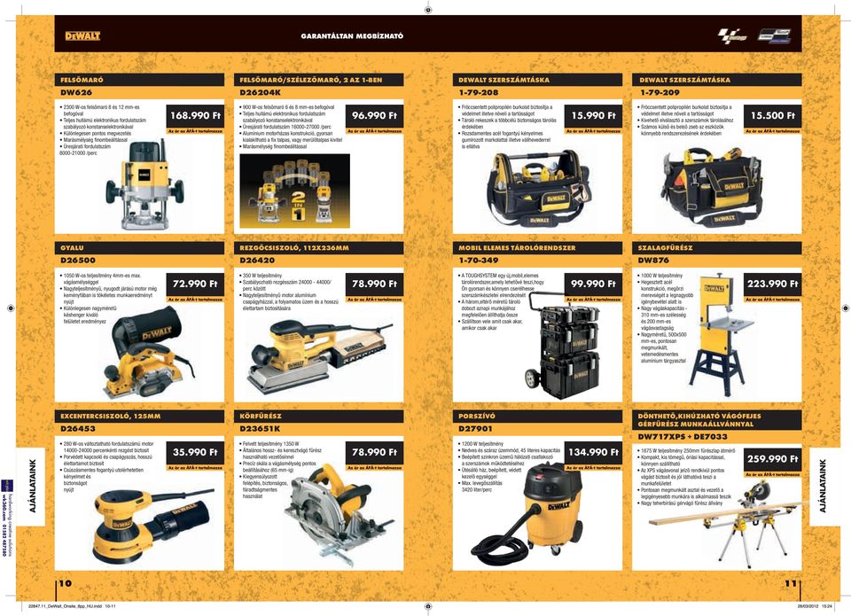
Task: Click model number D26420
Action: [257, 261]
